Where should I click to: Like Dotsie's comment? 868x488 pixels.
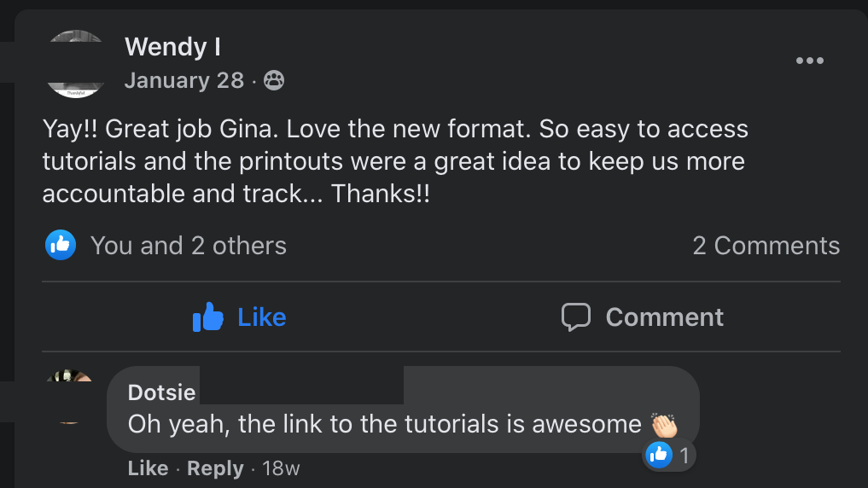click(148, 468)
